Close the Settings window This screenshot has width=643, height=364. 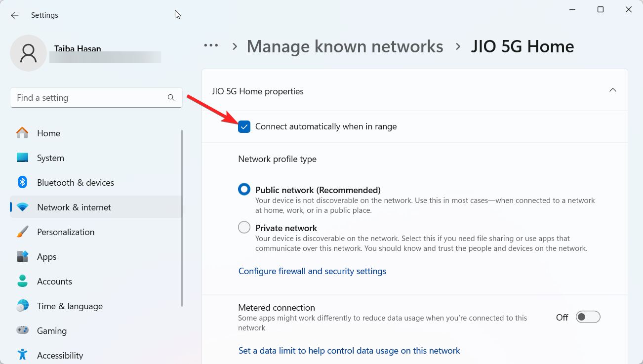click(x=629, y=9)
